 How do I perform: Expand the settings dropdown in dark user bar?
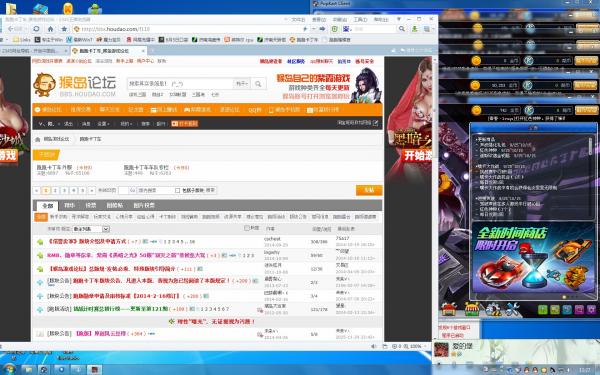[103, 124]
